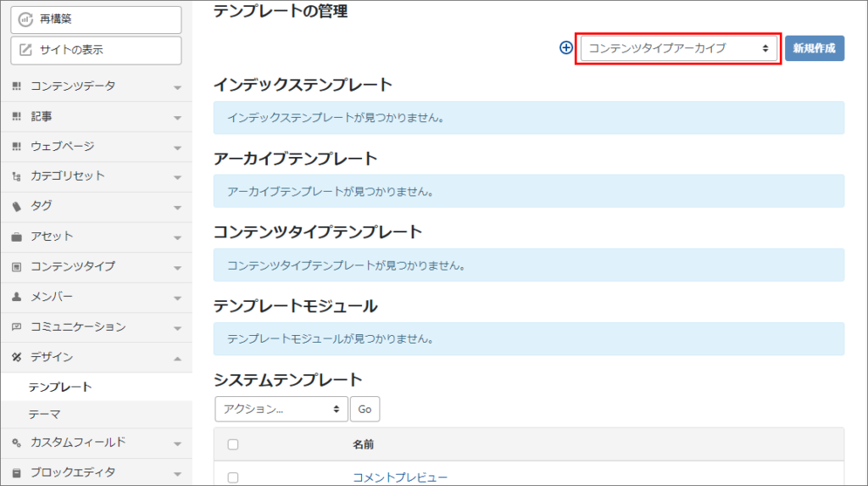The image size is (868, 486).
Task: Click the blue plus circle icon
Action: click(x=565, y=47)
